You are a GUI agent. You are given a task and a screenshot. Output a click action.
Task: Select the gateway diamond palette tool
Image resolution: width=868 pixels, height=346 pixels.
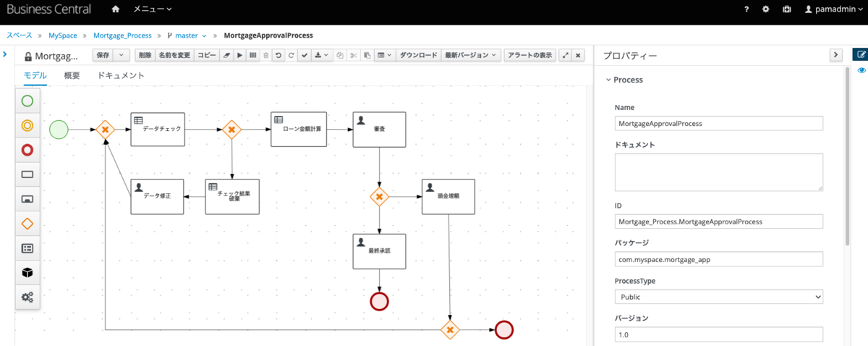(x=27, y=224)
